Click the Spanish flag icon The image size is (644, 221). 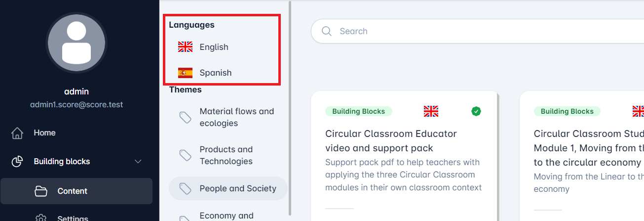185,73
